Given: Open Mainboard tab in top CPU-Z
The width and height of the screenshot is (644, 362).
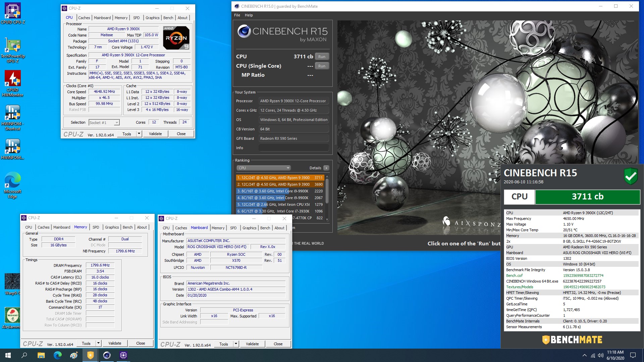Looking at the screenshot, I should point(102,18).
